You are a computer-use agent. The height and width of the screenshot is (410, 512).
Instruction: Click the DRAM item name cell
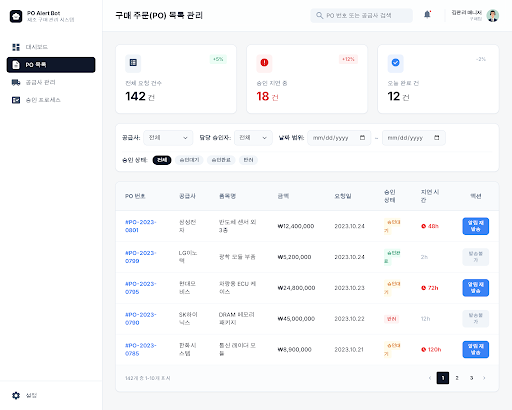pos(237,319)
